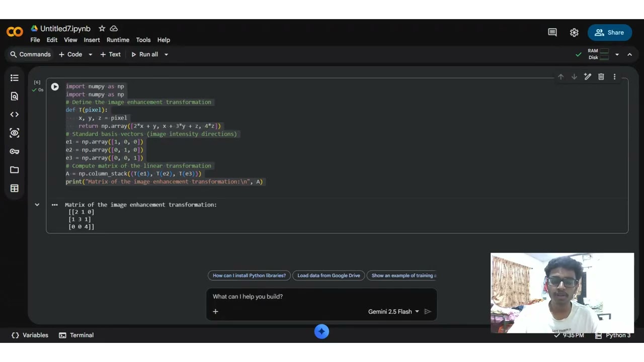
Task: Add a new Code cell
Action: (x=70, y=54)
